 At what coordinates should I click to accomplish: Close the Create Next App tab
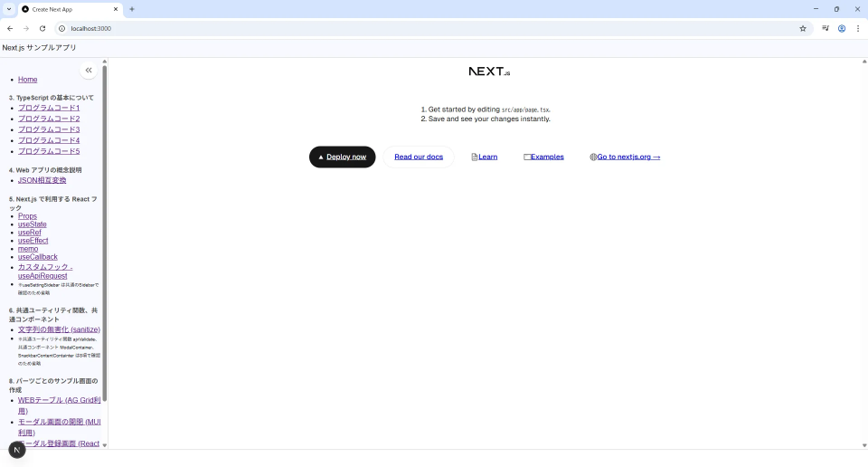[x=116, y=9]
